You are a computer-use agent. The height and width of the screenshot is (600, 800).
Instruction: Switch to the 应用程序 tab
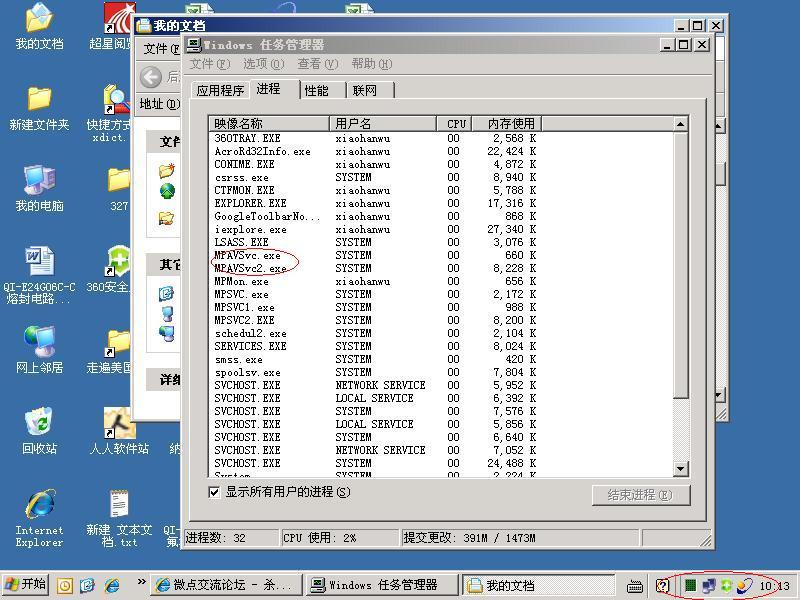pos(220,90)
